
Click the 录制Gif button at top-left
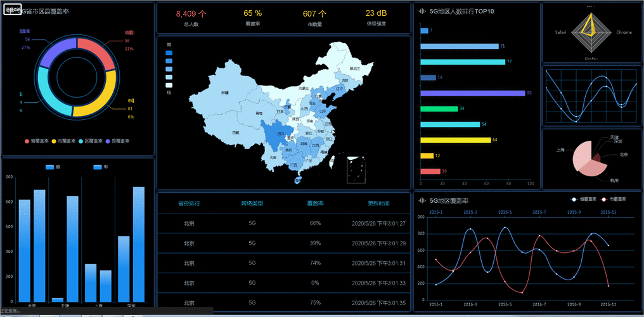pos(13,11)
